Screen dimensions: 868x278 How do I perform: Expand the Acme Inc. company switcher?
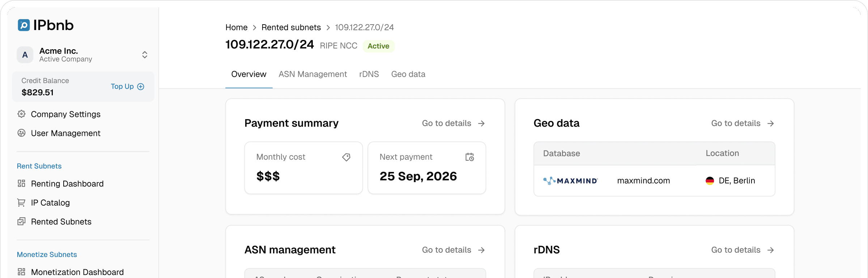pyautogui.click(x=144, y=55)
